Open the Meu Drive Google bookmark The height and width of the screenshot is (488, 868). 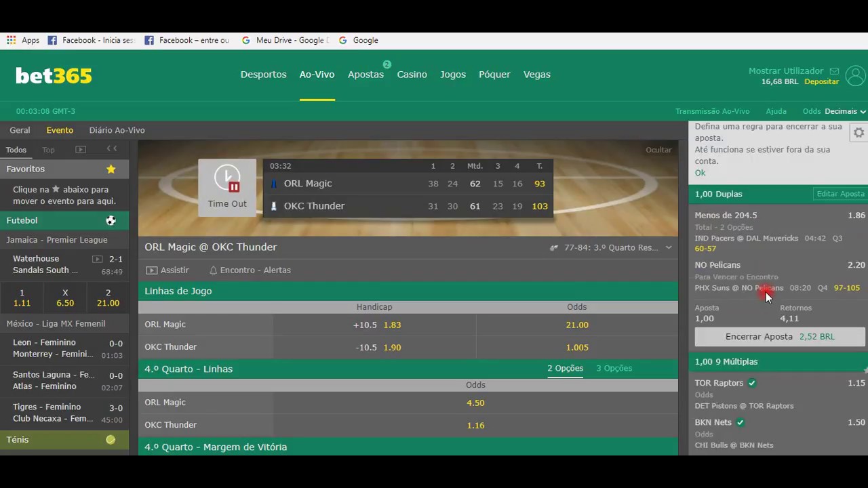(285, 40)
